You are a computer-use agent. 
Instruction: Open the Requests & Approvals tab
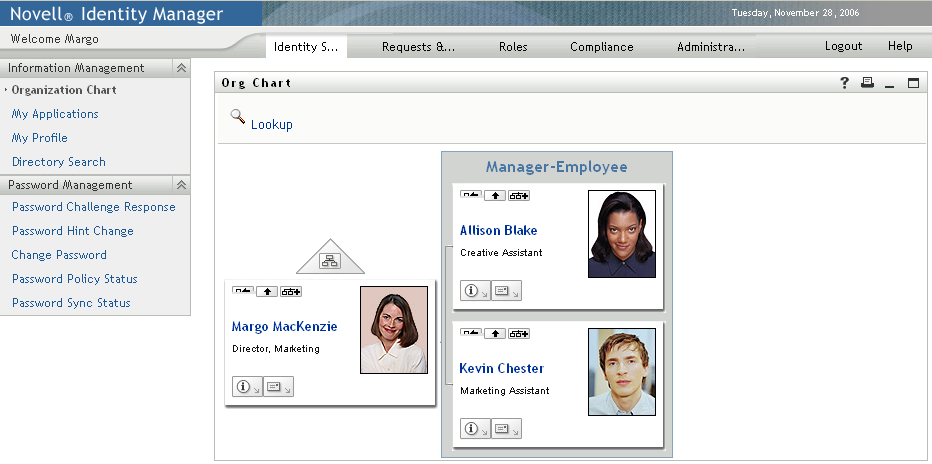(x=418, y=47)
